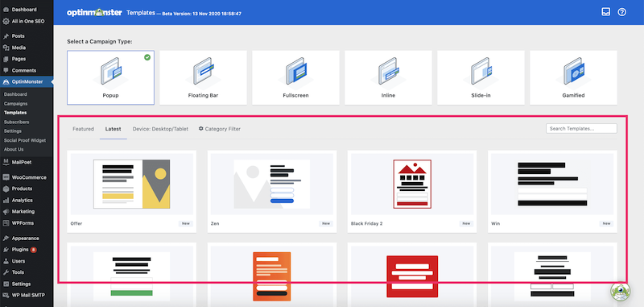Viewport: 644px width, 307px height.
Task: Click the WooCommerce icon in sidebar
Action: (x=6, y=177)
